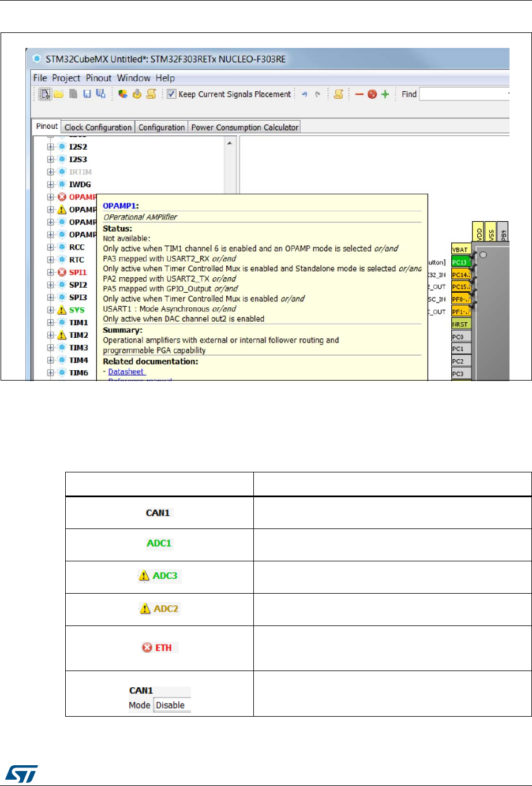Image resolution: width=532 pixels, height=786 pixels.
Task: Click the green PC13 pin
Action: coord(460,262)
